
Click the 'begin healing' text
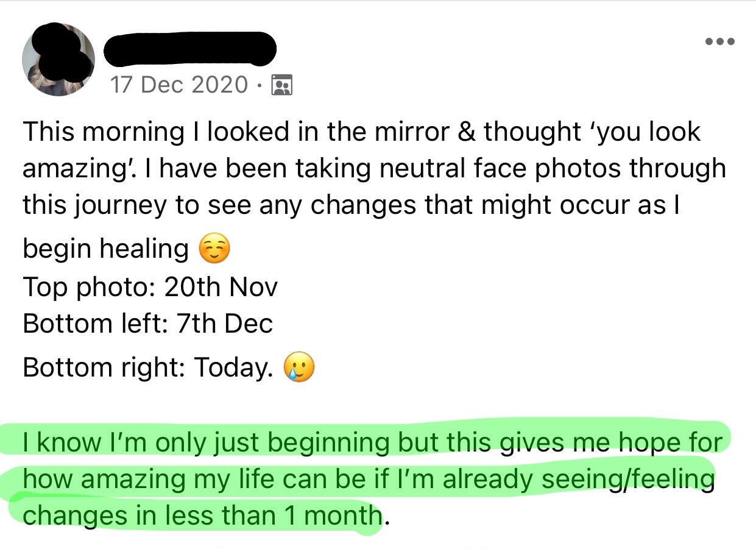(105, 249)
